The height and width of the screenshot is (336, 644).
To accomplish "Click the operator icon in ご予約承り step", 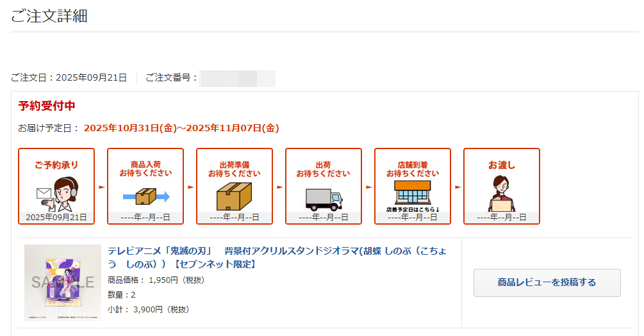I will click(56, 193).
